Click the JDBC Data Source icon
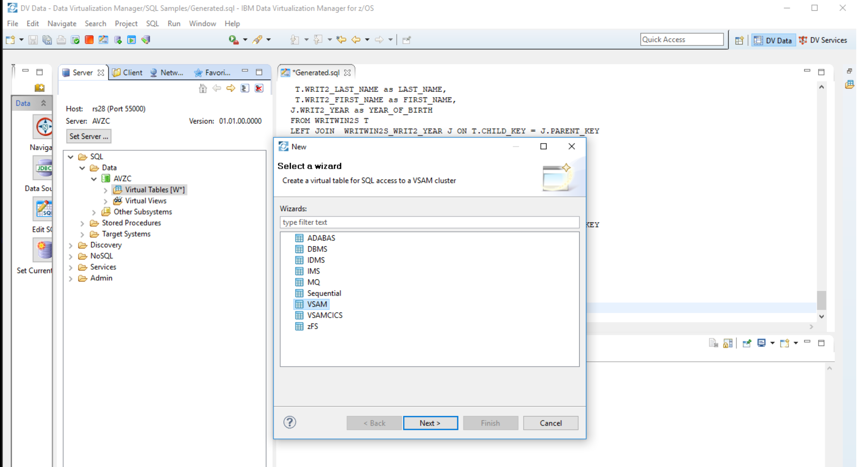868x467 pixels. (x=44, y=168)
